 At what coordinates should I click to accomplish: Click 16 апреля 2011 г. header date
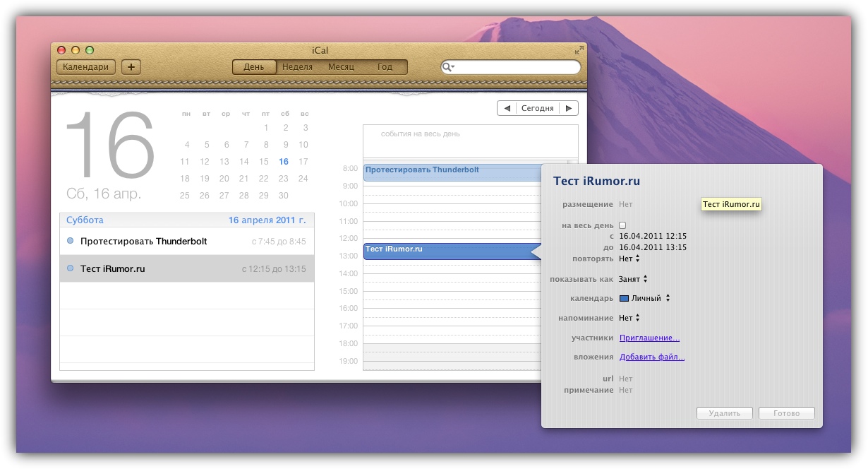pos(267,220)
